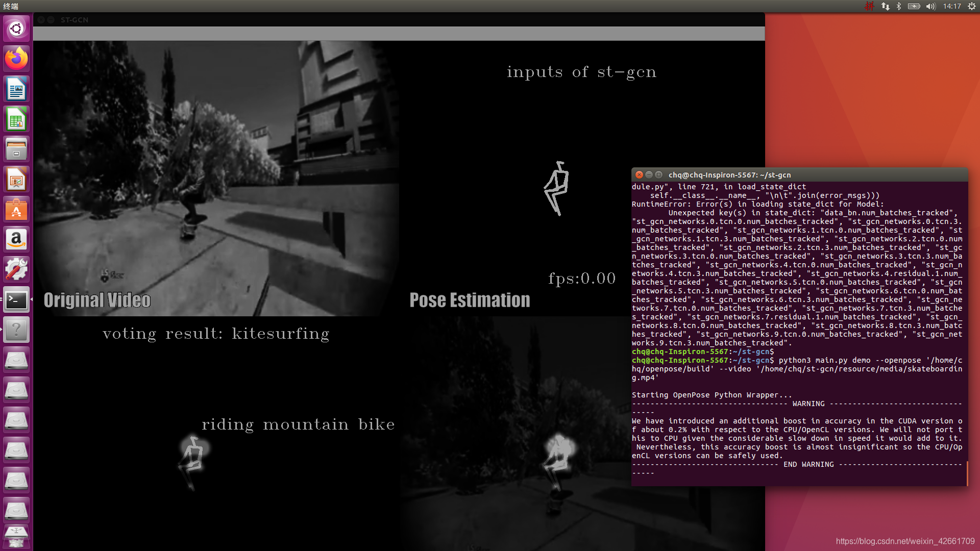This screenshot has width=980, height=551.
Task: Open LibreOffice Calc from the dock
Action: 16,118
